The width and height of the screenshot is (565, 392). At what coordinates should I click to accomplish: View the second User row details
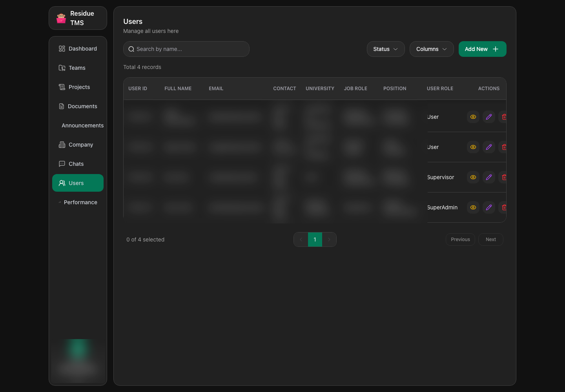click(473, 147)
